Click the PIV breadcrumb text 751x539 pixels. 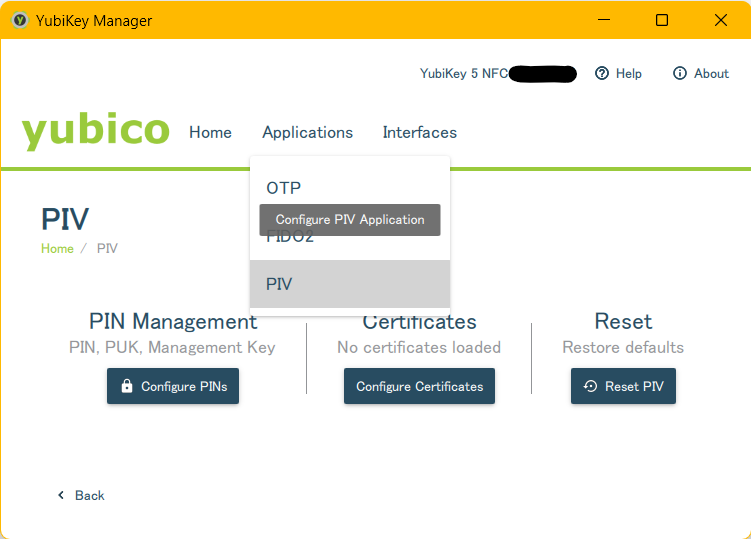[107, 248]
